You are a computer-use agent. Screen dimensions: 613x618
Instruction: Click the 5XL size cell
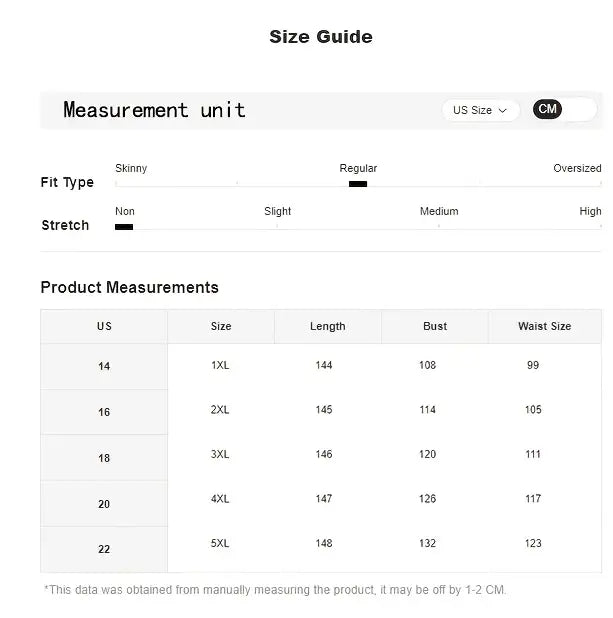click(x=220, y=543)
